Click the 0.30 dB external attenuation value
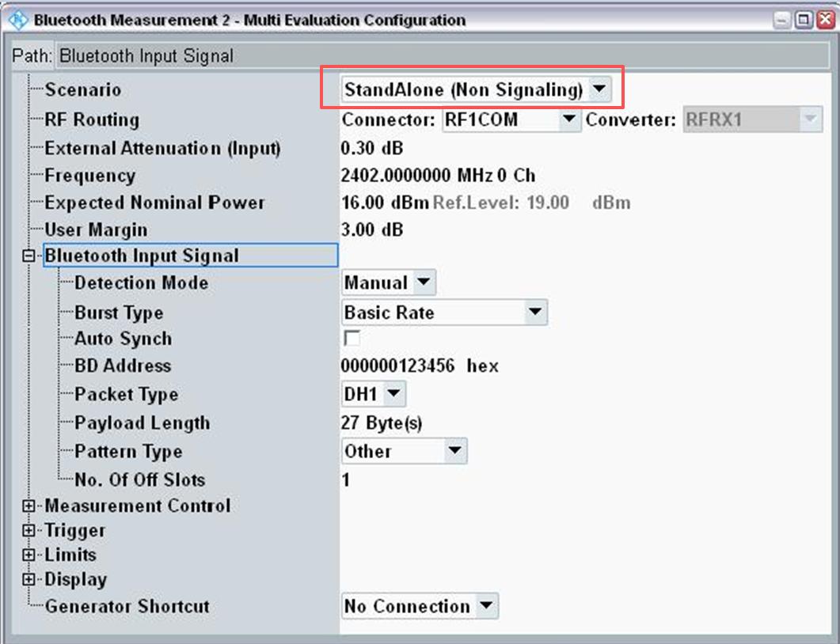840x644 pixels. point(372,148)
